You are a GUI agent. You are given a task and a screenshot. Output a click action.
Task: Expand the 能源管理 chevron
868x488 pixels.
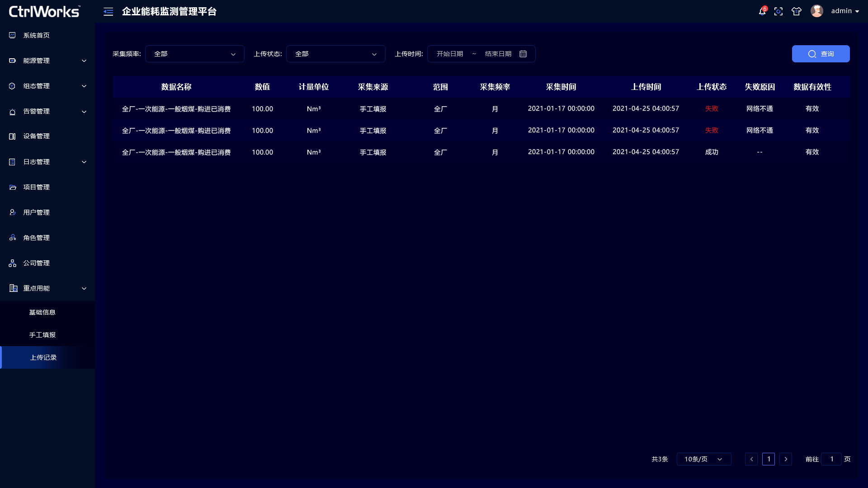(84, 61)
